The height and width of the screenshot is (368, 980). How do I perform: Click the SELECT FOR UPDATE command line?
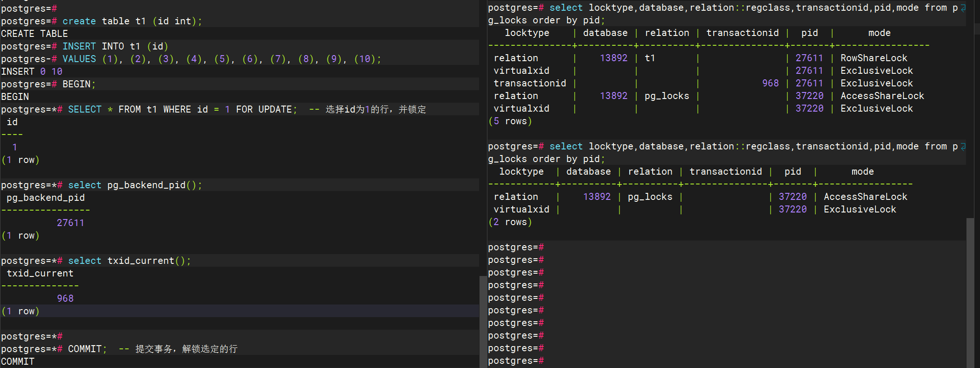click(182, 109)
